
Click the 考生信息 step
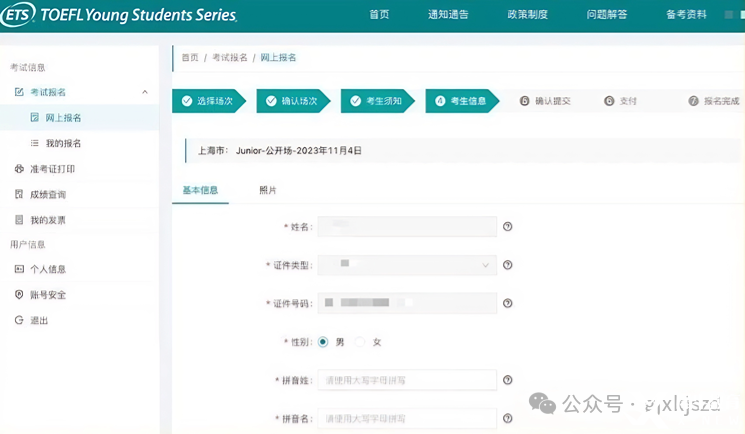[462, 101]
